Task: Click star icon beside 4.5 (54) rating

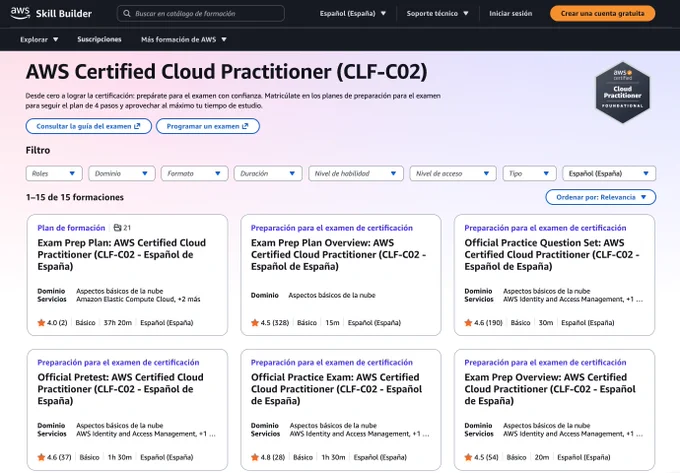Action: point(468,457)
